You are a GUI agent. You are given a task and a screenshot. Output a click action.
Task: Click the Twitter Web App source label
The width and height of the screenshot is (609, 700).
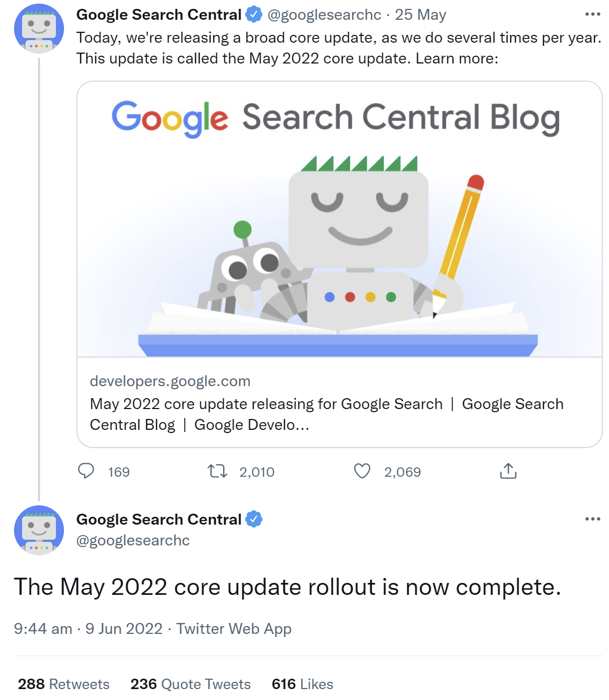[235, 629]
